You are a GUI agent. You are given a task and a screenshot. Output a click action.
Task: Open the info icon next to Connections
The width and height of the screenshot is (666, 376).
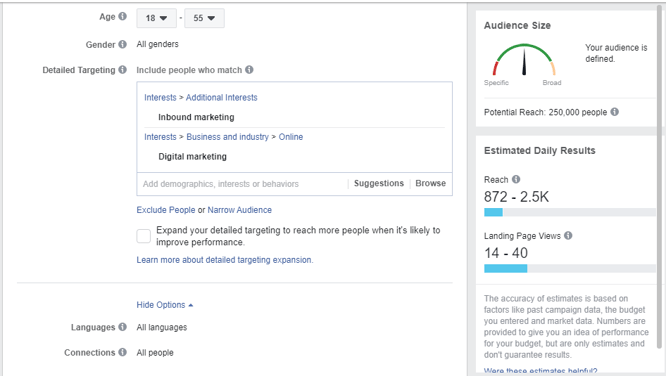click(x=122, y=352)
